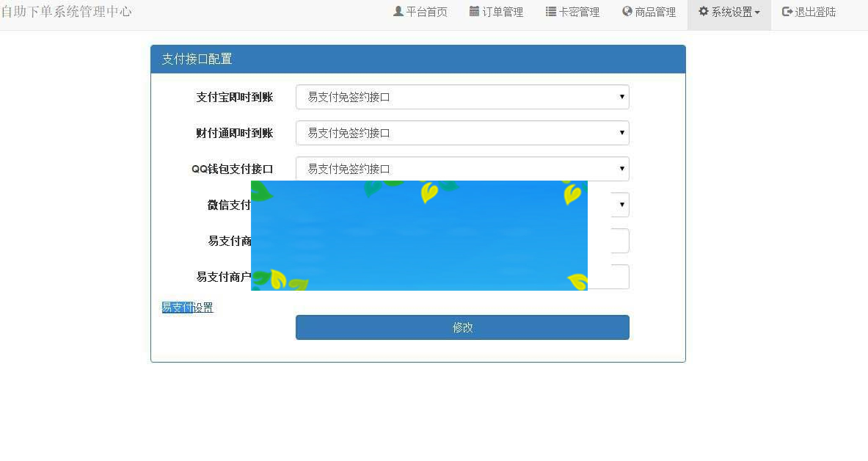Image resolution: width=868 pixels, height=461 pixels.
Task: Expand the 系统设置 menu
Action: [x=731, y=11]
